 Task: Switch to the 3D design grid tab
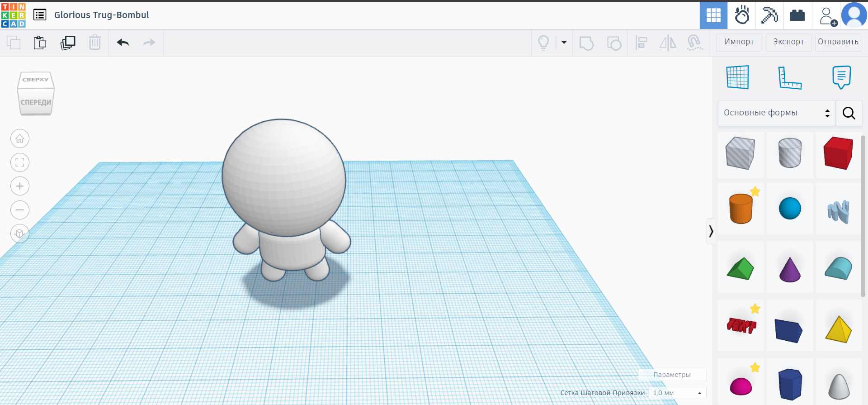pos(713,15)
